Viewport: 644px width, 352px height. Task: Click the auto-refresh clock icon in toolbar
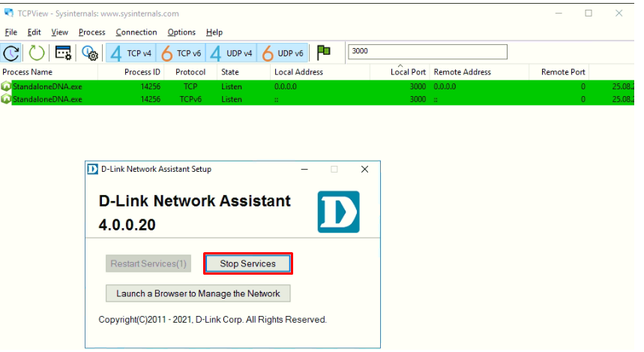11,53
